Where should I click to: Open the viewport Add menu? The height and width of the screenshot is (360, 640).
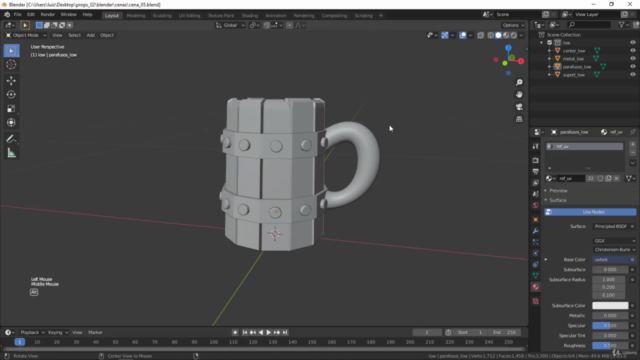click(91, 35)
